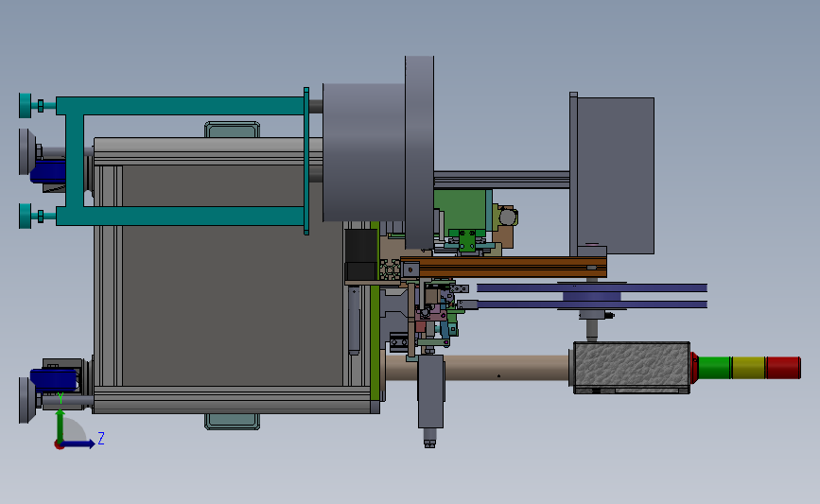Select the vertical gray cylinder below the shaft
The image size is (820, 504).
click(x=430, y=391)
